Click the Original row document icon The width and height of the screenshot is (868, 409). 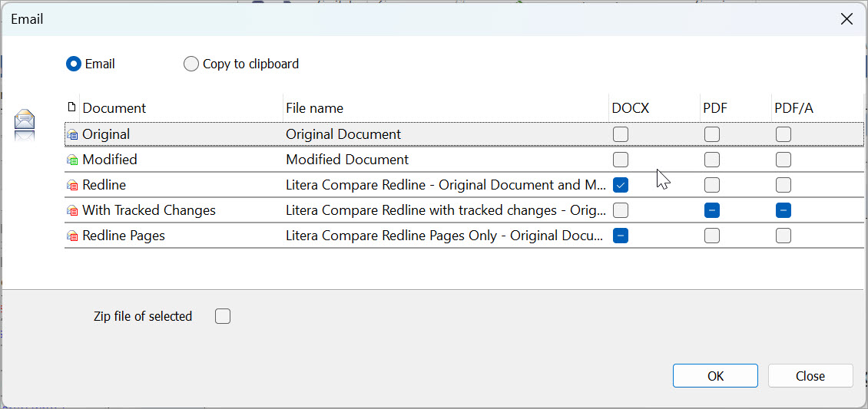[x=72, y=134]
